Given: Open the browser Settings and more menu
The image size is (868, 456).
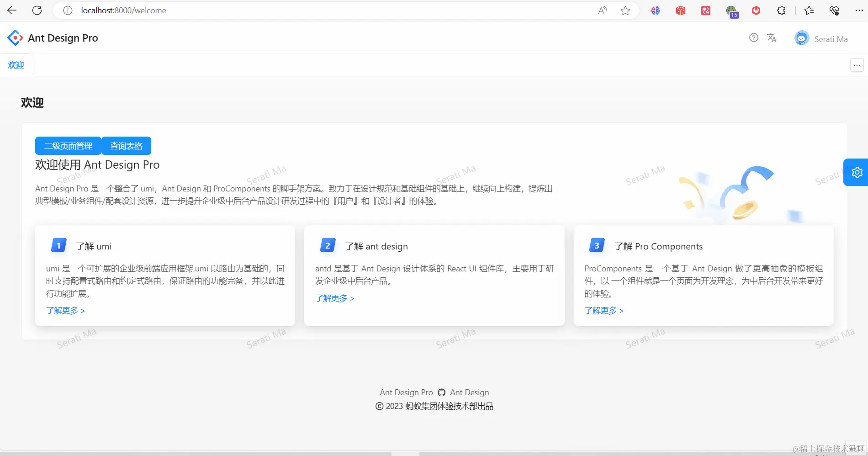Looking at the screenshot, I should click(859, 10).
